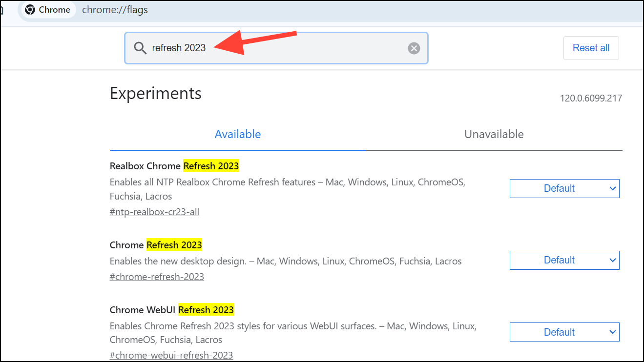The width and height of the screenshot is (644, 362).
Task: Open the #chrome-webui-refresh-2023 link
Action: pos(171,355)
